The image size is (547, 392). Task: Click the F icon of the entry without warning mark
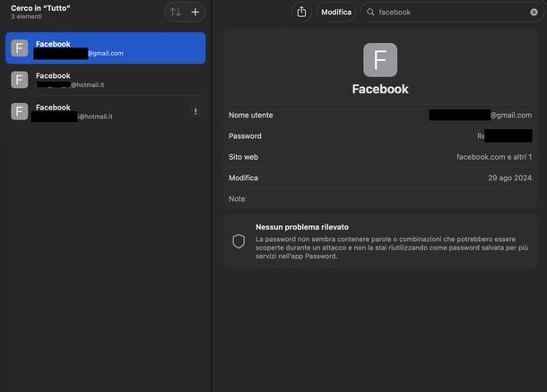coord(20,80)
